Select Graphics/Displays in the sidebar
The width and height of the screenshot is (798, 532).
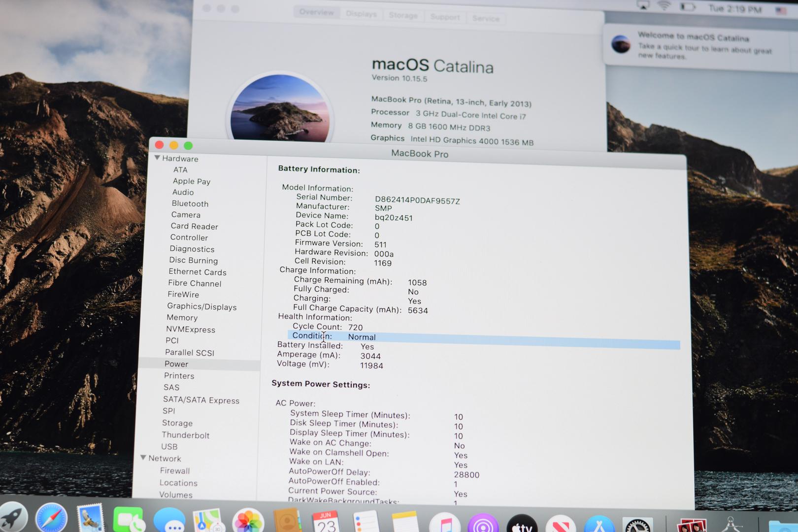(x=202, y=306)
